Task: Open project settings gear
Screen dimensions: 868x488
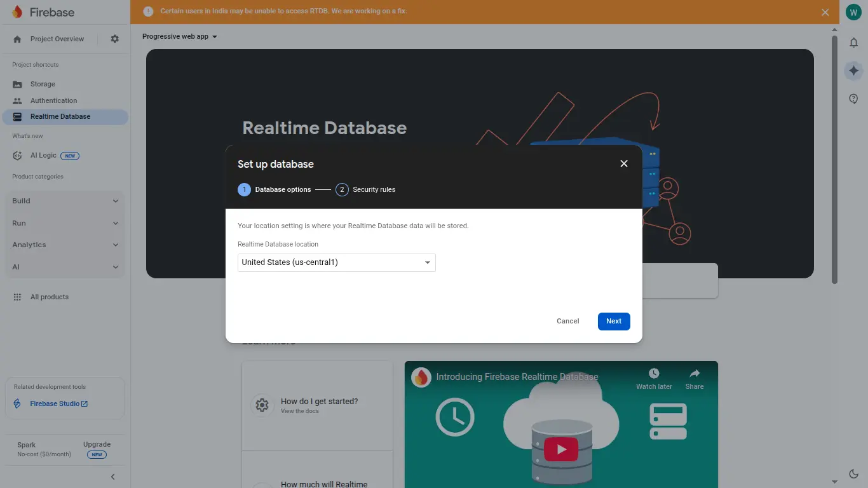Action: 114,39
